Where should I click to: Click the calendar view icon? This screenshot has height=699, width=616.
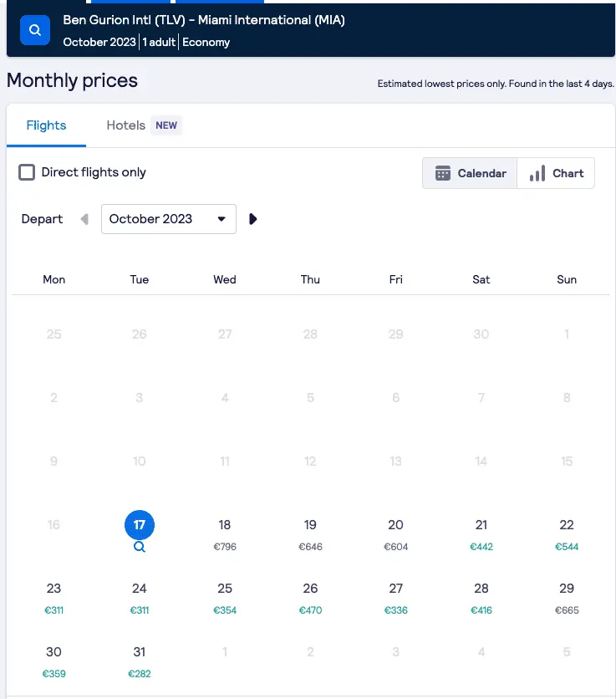tap(443, 173)
